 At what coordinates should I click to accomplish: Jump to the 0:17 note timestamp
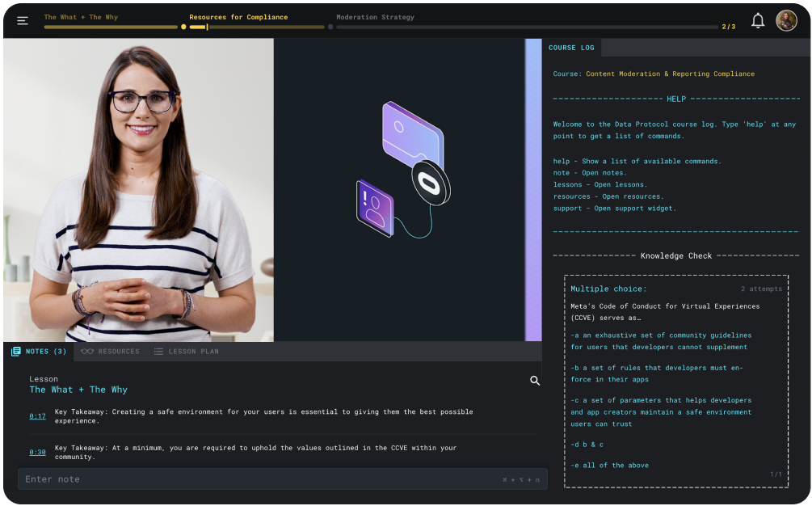pyautogui.click(x=37, y=416)
